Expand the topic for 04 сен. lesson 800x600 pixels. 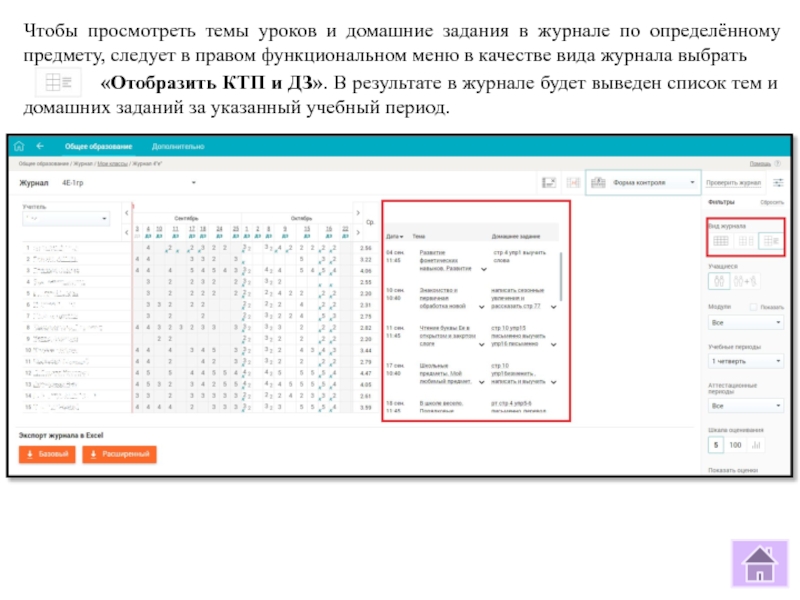click(x=483, y=269)
